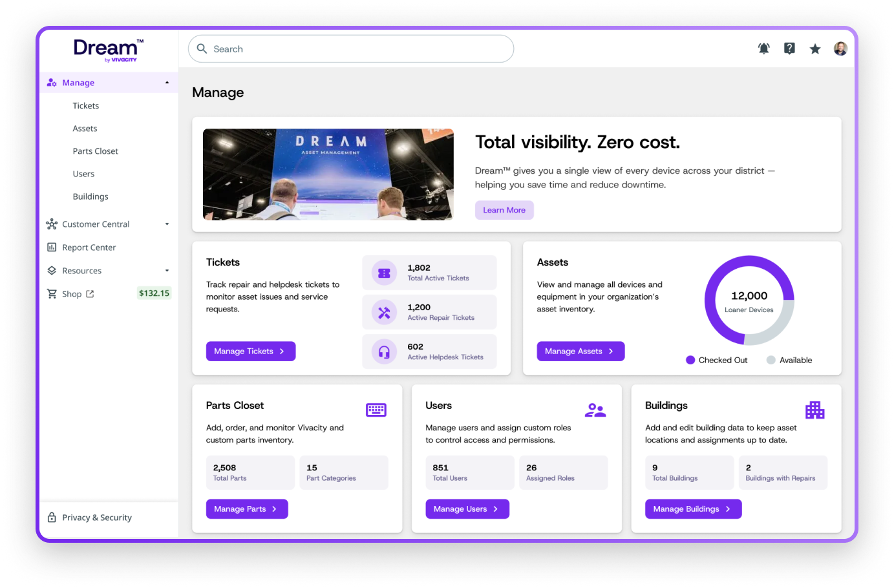Select Users from the sidebar menu
Screen dimensions: 894x588
pyautogui.click(x=83, y=173)
